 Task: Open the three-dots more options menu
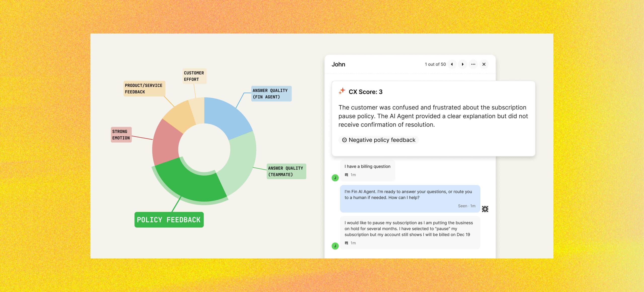pyautogui.click(x=473, y=64)
